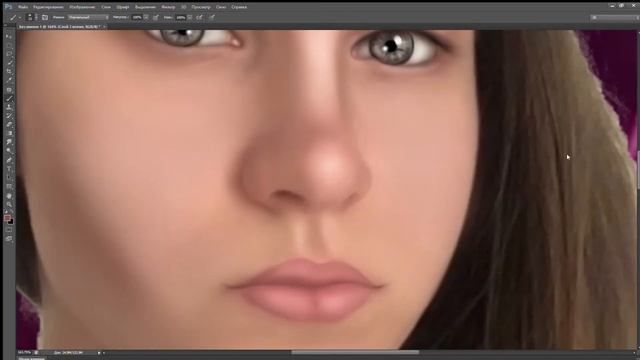
Task: Open the status bar info arrow menu
Action: point(99,353)
